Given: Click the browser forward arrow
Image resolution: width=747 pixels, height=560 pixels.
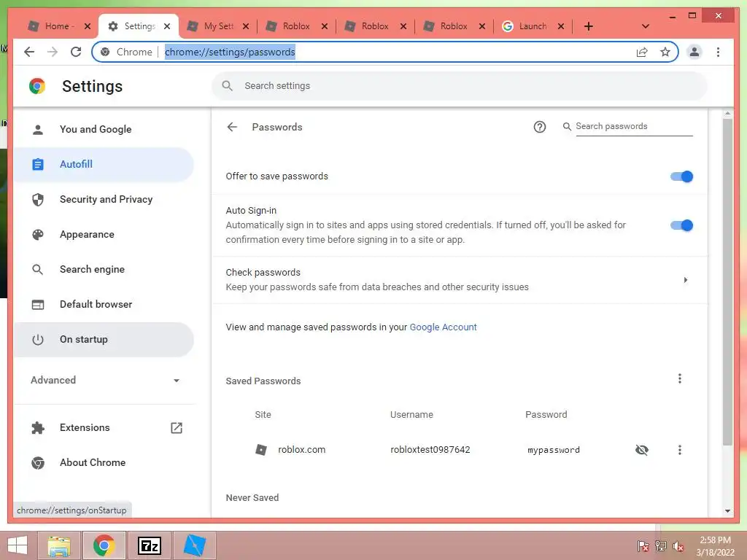Looking at the screenshot, I should (53, 52).
